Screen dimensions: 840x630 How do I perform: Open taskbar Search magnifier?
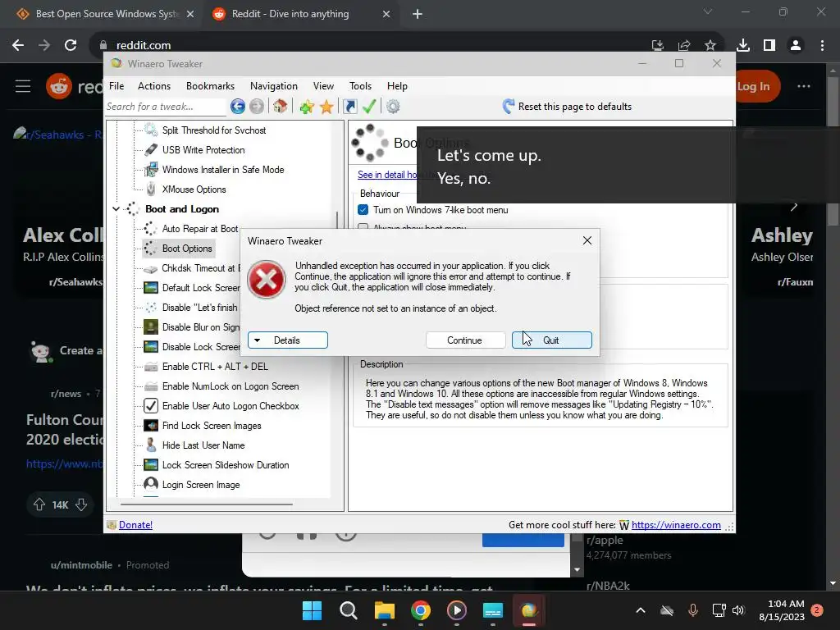click(x=348, y=610)
